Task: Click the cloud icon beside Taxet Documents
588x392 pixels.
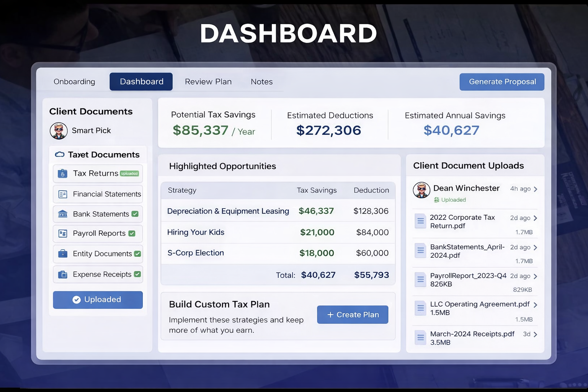Action: click(59, 155)
